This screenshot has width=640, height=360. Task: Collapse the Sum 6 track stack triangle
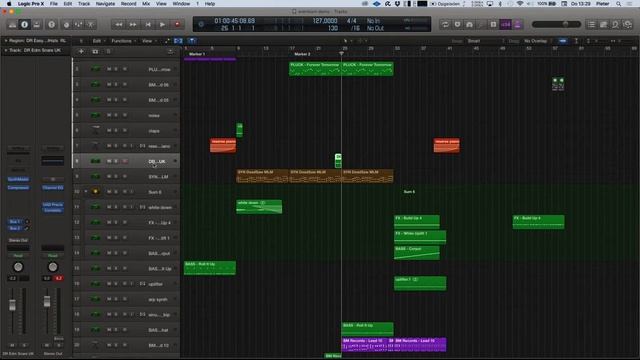[86, 191]
